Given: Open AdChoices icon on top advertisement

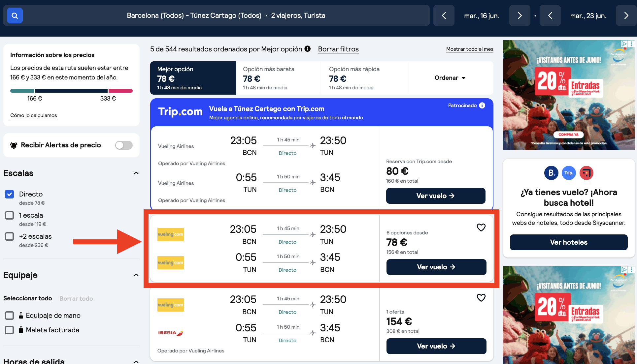Looking at the screenshot, I should point(624,44).
